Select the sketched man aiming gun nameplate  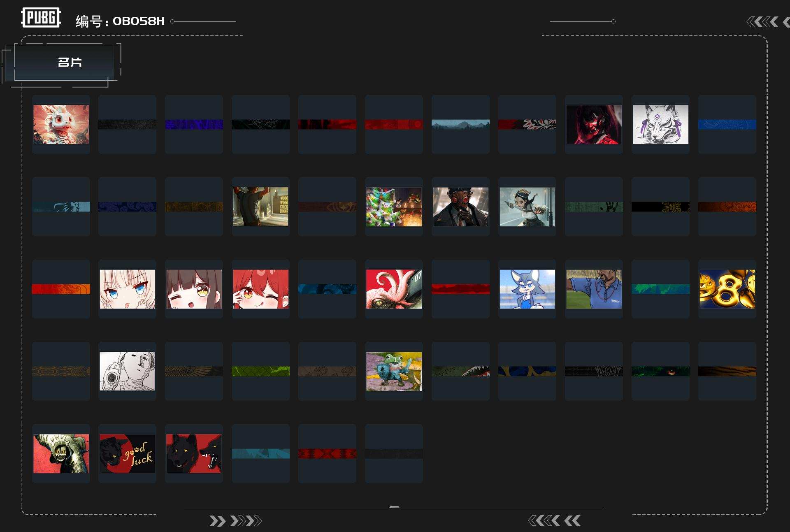click(x=128, y=371)
